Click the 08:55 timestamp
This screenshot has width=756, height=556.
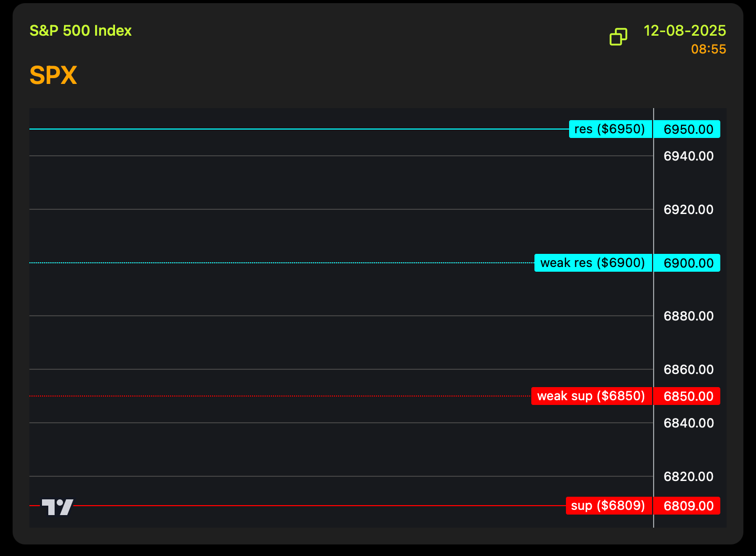[708, 49]
